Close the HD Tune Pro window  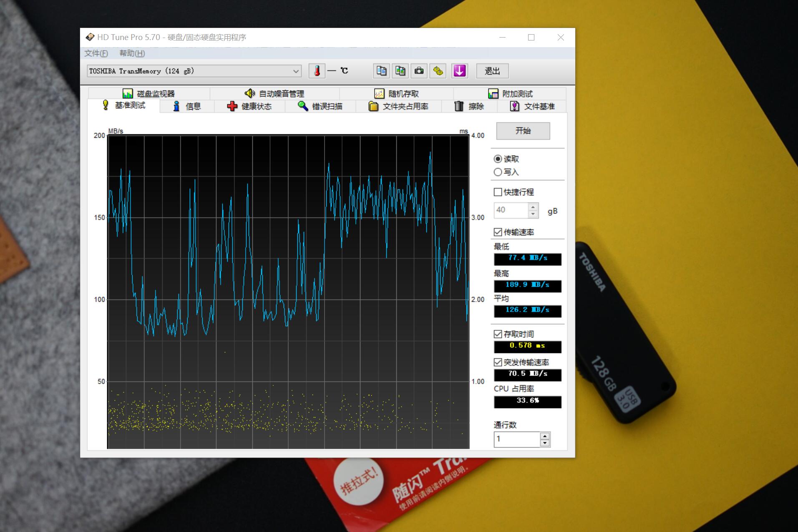561,38
